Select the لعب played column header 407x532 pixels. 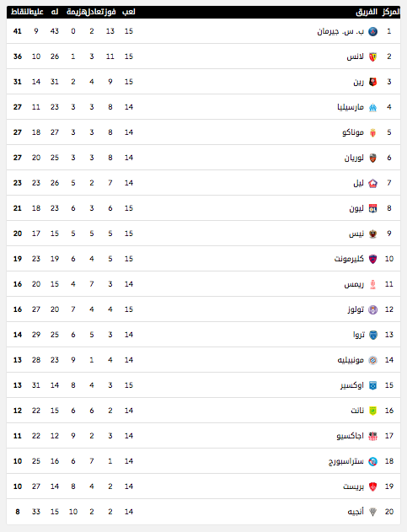point(129,12)
